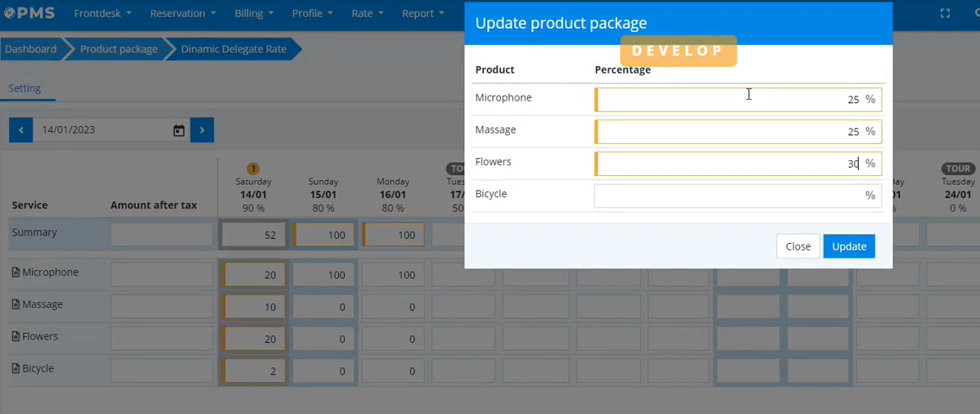Click the Bicycle service document icon
The height and width of the screenshot is (414, 980).
pyautogui.click(x=16, y=369)
